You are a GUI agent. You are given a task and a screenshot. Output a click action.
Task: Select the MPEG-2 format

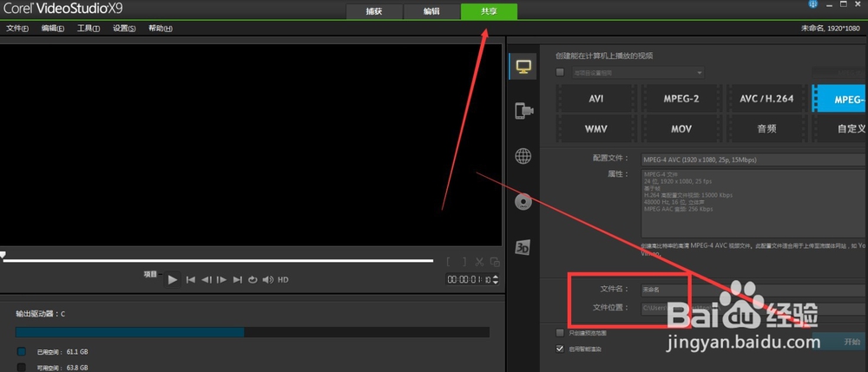pos(681,98)
